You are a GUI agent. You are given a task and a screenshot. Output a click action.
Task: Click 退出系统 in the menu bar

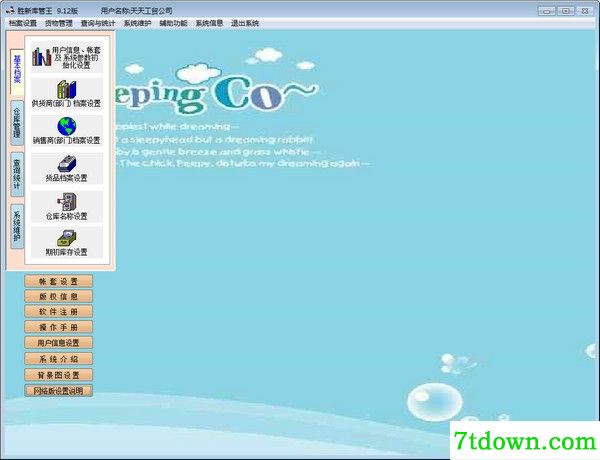coord(245,23)
